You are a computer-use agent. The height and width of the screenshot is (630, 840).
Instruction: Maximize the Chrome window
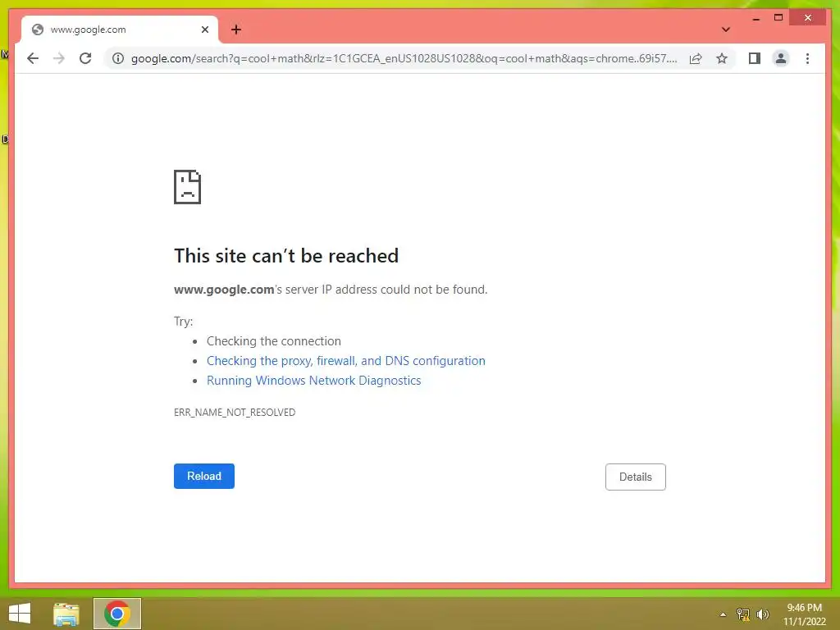pos(778,18)
